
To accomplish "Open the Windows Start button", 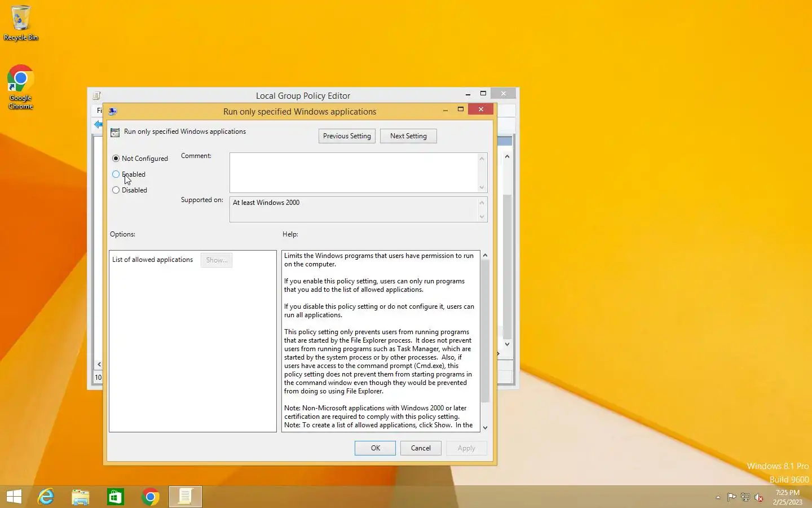I will click(14, 497).
